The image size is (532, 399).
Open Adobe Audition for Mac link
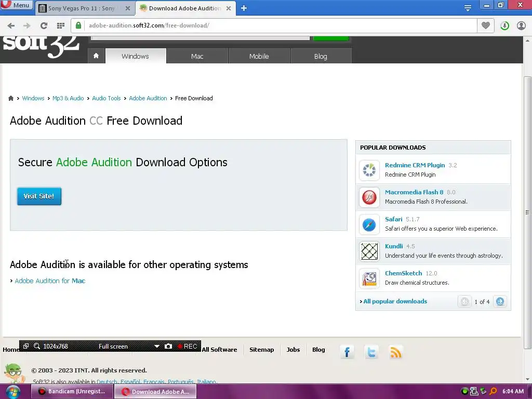[50, 281]
